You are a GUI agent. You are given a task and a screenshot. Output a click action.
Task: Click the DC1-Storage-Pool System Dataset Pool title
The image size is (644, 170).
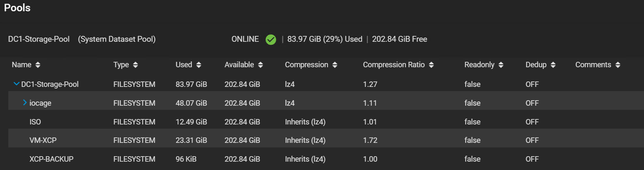(x=82, y=39)
